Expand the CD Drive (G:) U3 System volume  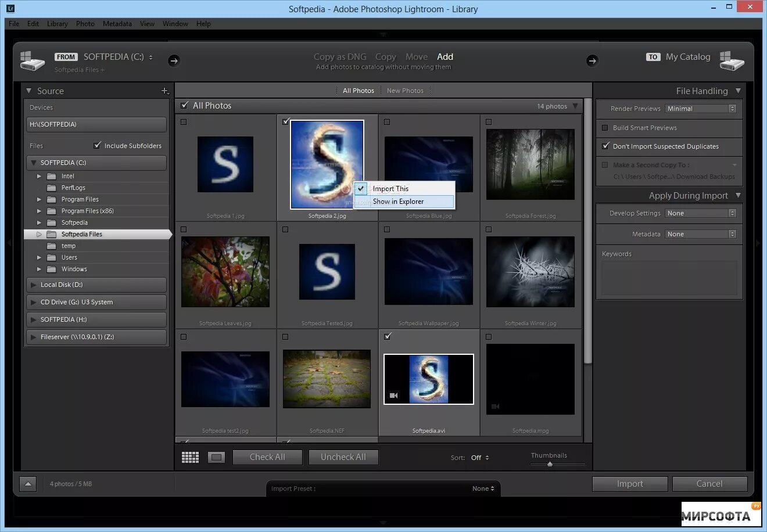pos(34,302)
